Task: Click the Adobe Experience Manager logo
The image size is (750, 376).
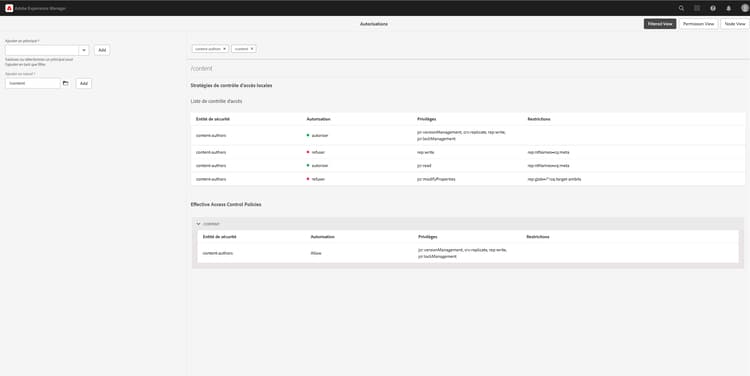Action: point(9,8)
